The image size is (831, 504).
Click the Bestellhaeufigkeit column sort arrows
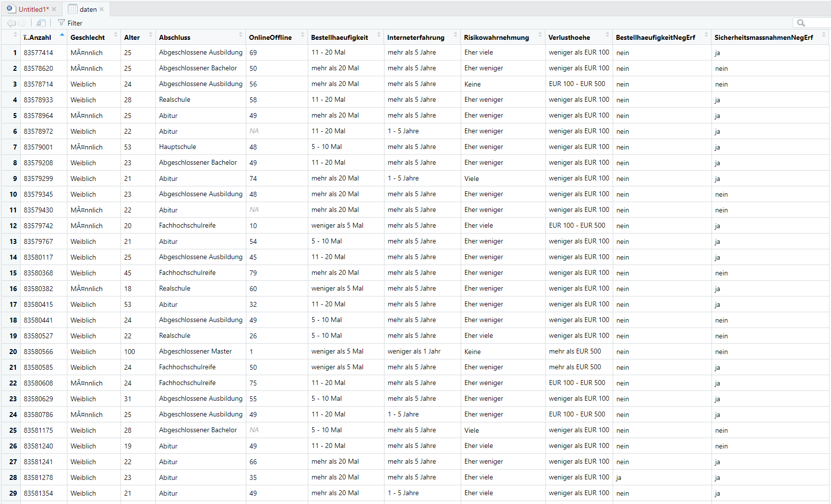point(379,35)
